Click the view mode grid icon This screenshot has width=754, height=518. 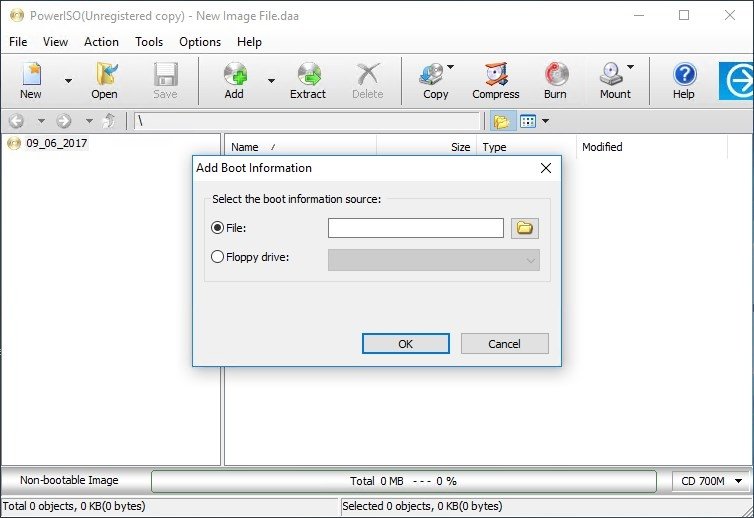pos(528,121)
